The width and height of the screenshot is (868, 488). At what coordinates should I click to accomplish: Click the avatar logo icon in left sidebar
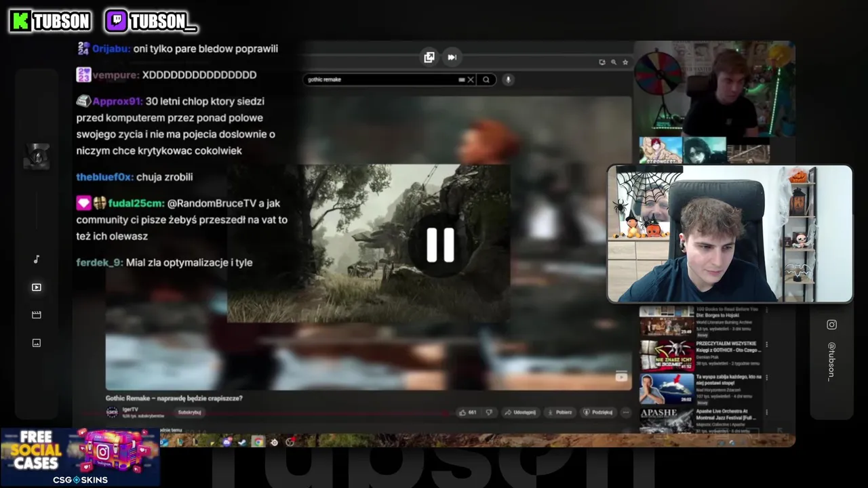pos(37,157)
